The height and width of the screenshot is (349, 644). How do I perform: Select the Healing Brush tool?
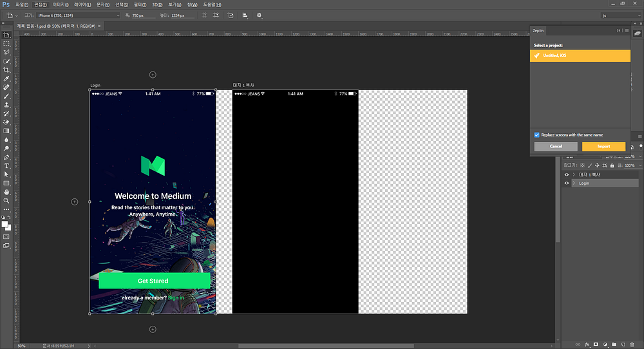(x=6, y=88)
